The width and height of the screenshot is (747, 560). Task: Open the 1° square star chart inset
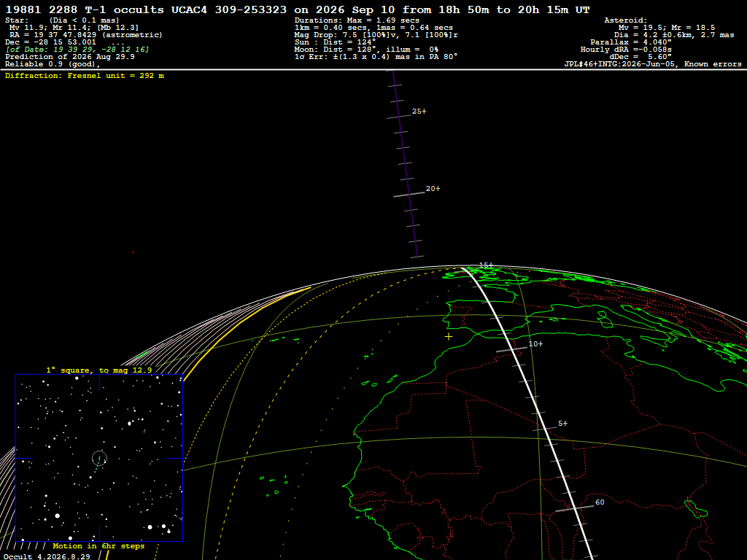[x=99, y=458]
